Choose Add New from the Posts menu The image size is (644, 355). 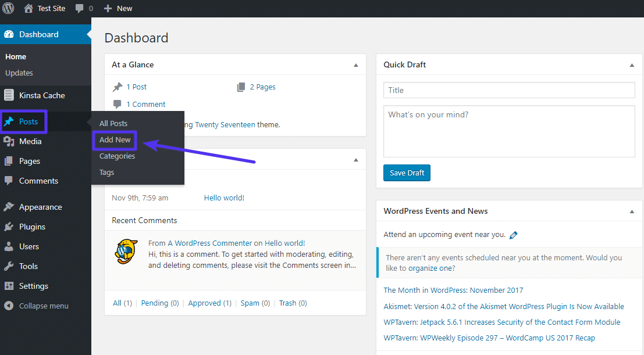click(115, 139)
